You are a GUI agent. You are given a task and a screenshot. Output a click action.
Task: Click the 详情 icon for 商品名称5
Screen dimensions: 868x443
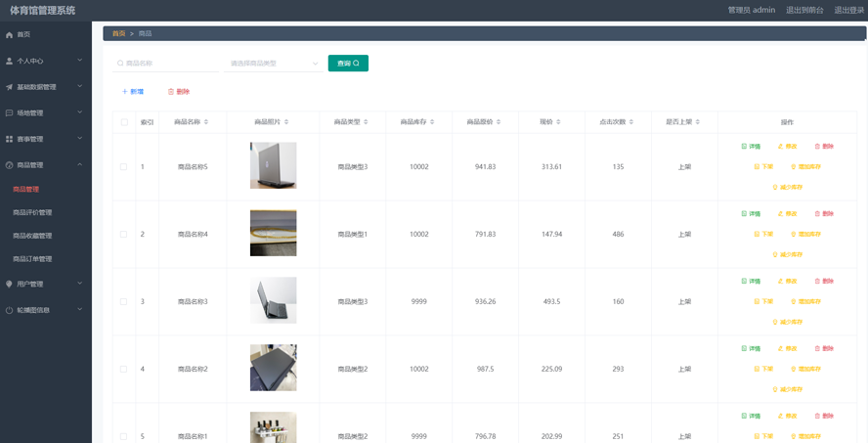(744, 146)
